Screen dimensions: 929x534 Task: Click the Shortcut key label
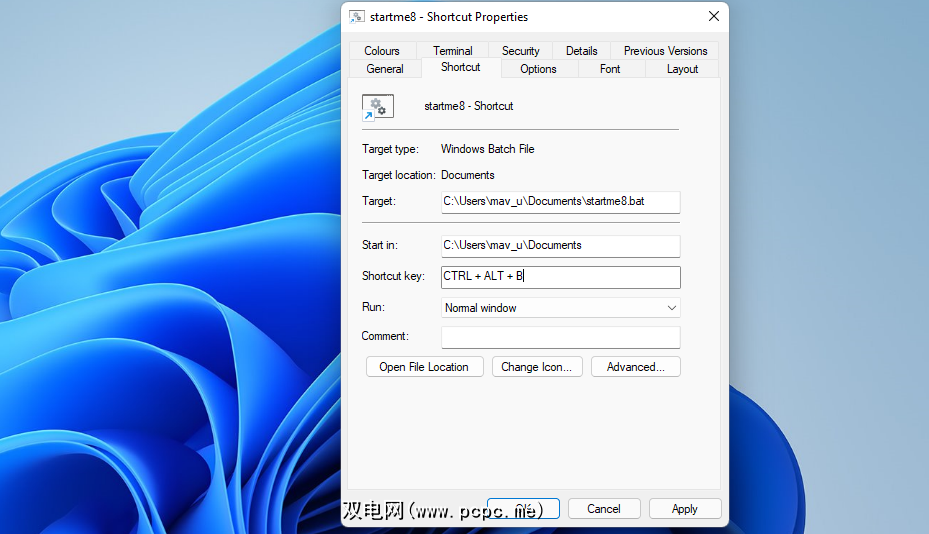pyautogui.click(x=393, y=276)
